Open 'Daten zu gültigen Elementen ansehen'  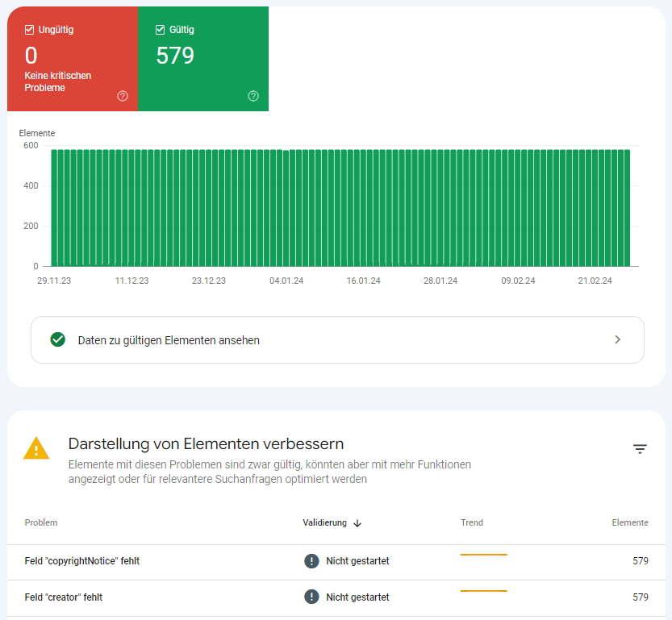click(x=169, y=340)
